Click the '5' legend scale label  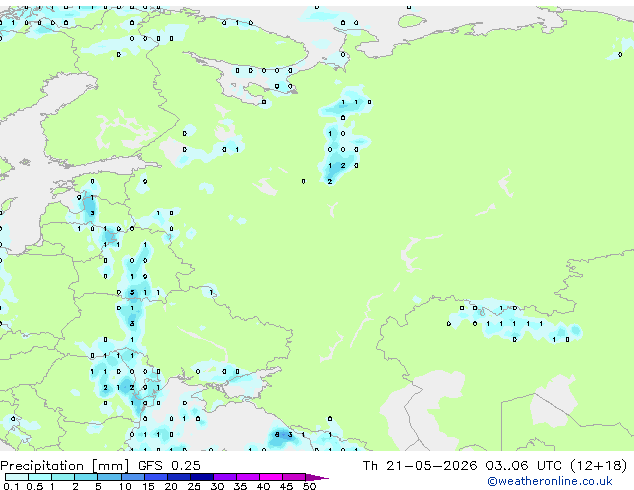click(x=98, y=486)
